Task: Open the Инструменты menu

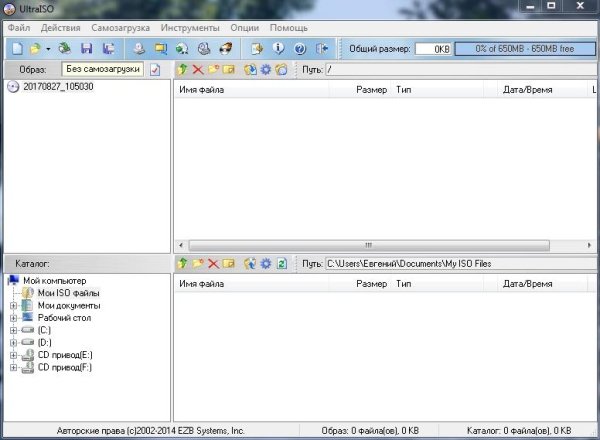Action: tap(190, 28)
